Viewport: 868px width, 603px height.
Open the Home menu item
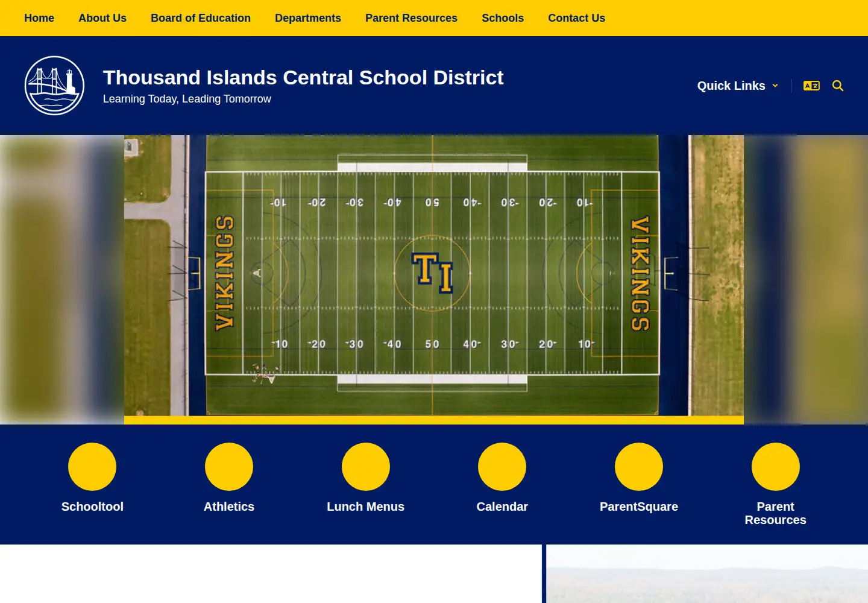tap(39, 18)
